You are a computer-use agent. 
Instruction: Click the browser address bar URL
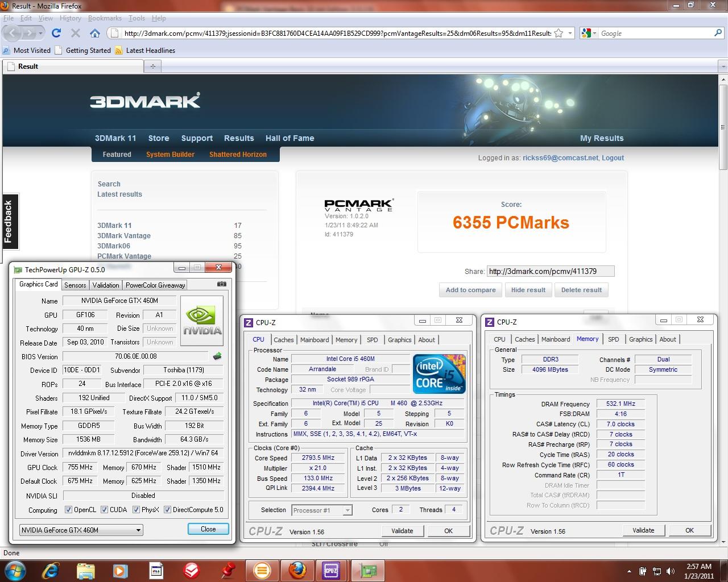[337, 33]
